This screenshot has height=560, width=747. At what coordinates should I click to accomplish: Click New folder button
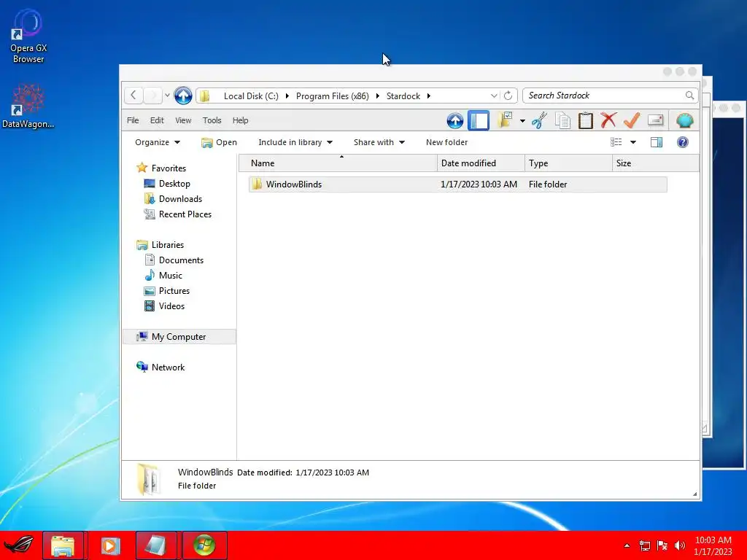[x=447, y=142]
